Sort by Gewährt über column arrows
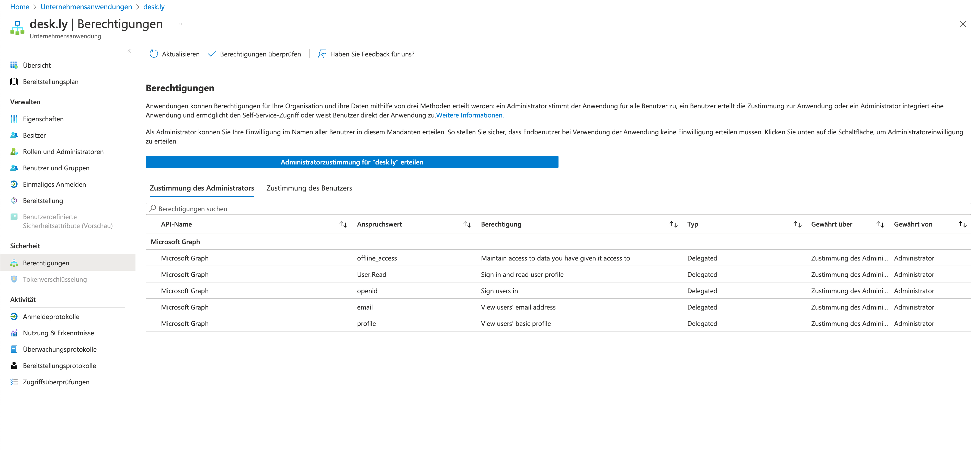This screenshot has width=980, height=450. [880, 224]
